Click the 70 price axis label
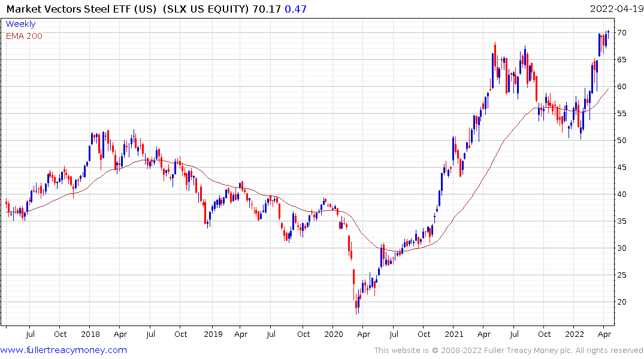 click(x=622, y=33)
